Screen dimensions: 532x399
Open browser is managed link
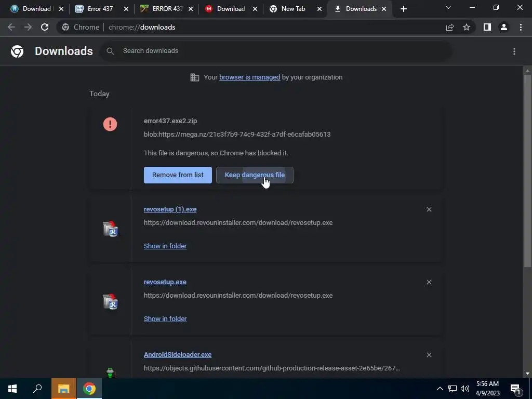click(250, 77)
